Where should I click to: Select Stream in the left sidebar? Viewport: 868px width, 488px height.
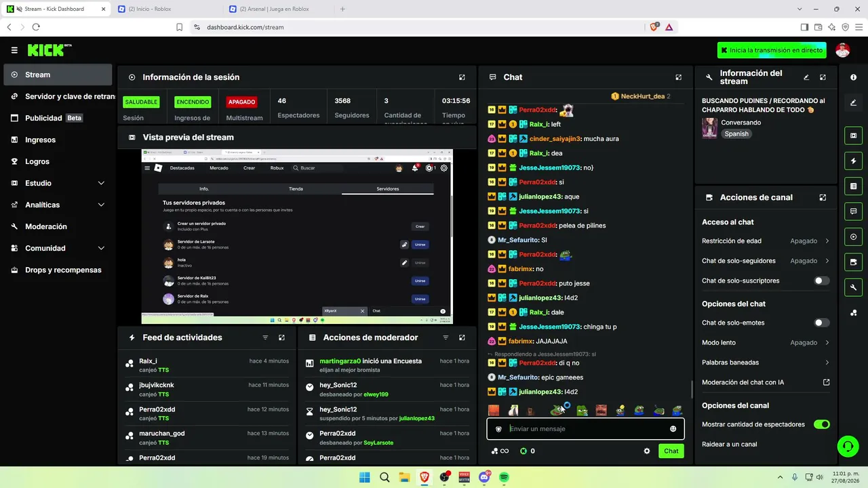point(58,75)
